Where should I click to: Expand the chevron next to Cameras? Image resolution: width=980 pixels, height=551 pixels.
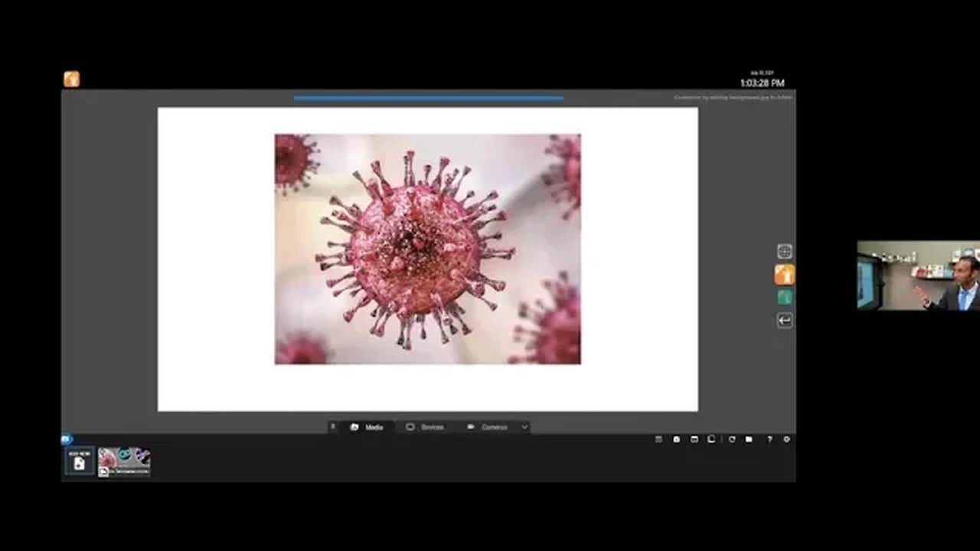(x=524, y=427)
